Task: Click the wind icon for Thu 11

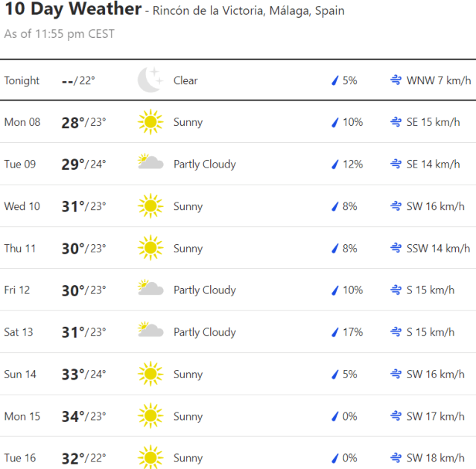Action: 396,248
